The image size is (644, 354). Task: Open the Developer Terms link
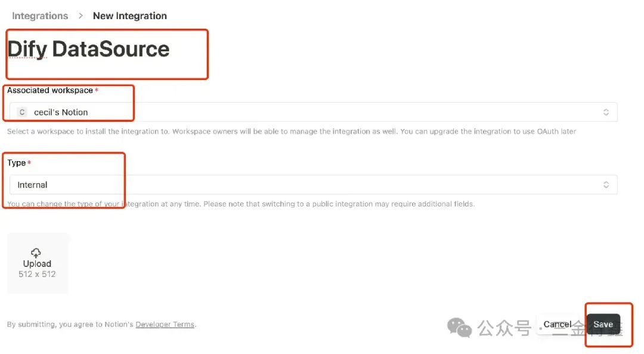[165, 325]
